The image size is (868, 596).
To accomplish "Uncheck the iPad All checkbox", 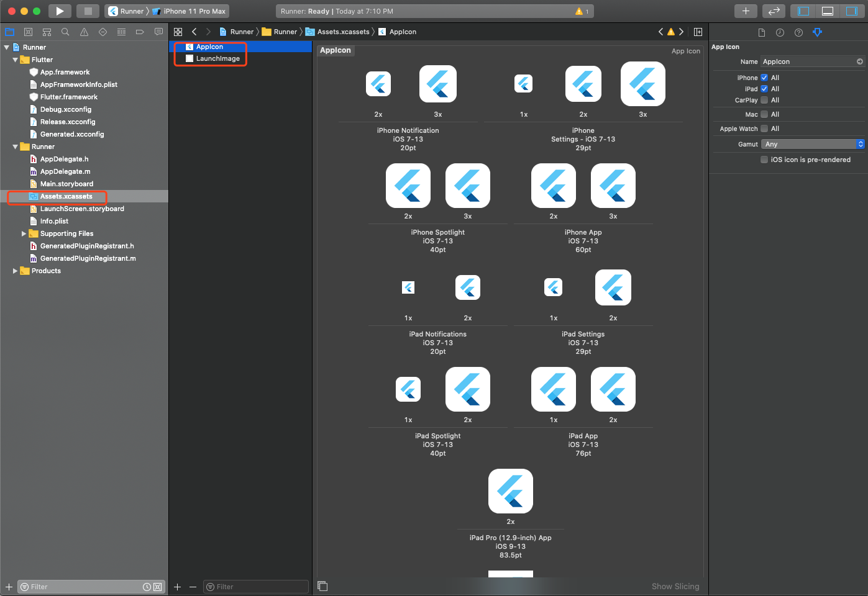I will tap(764, 89).
